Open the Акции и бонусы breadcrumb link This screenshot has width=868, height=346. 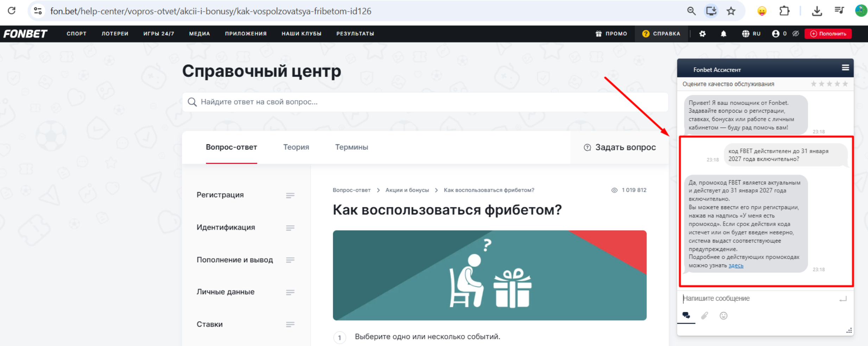pos(407,190)
